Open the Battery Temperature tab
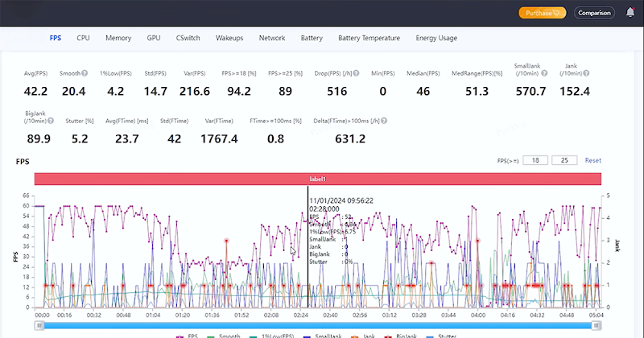The width and height of the screenshot is (644, 338). [x=369, y=38]
